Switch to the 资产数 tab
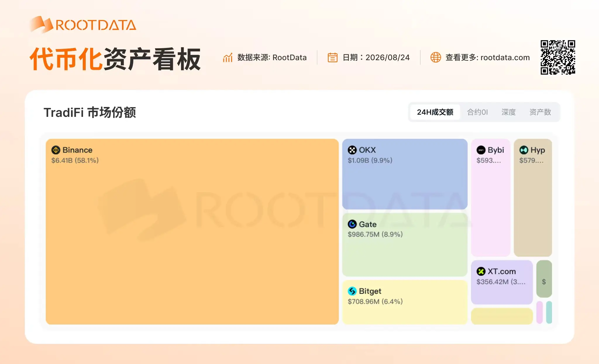 coord(540,112)
